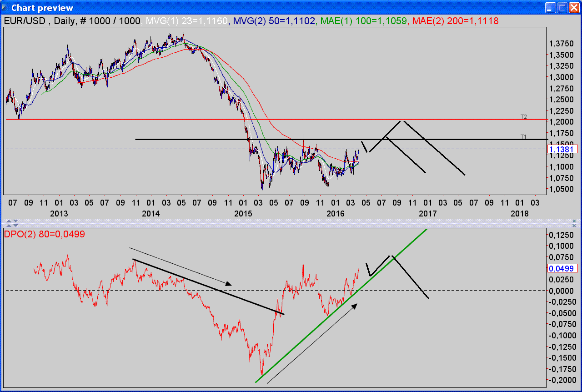Click the up arrow on the upper splitter bar
This screenshot has width=582, height=392.
pyautogui.click(x=9, y=221)
